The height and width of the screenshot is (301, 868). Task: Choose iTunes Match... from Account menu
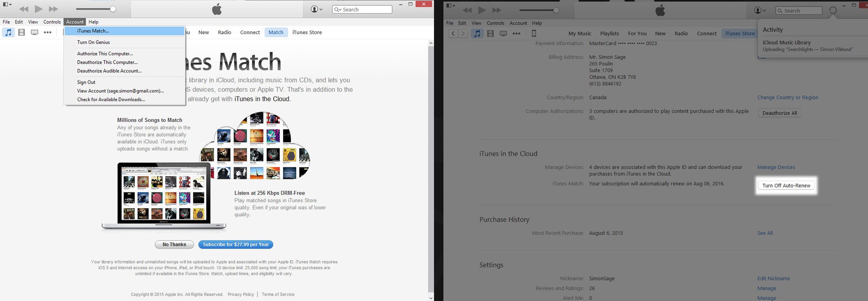(124, 31)
